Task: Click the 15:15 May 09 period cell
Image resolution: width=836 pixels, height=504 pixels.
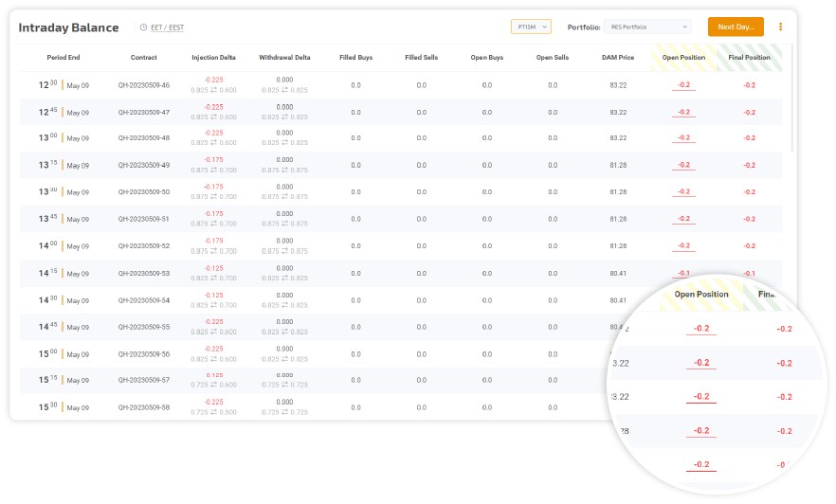Action: tap(64, 381)
